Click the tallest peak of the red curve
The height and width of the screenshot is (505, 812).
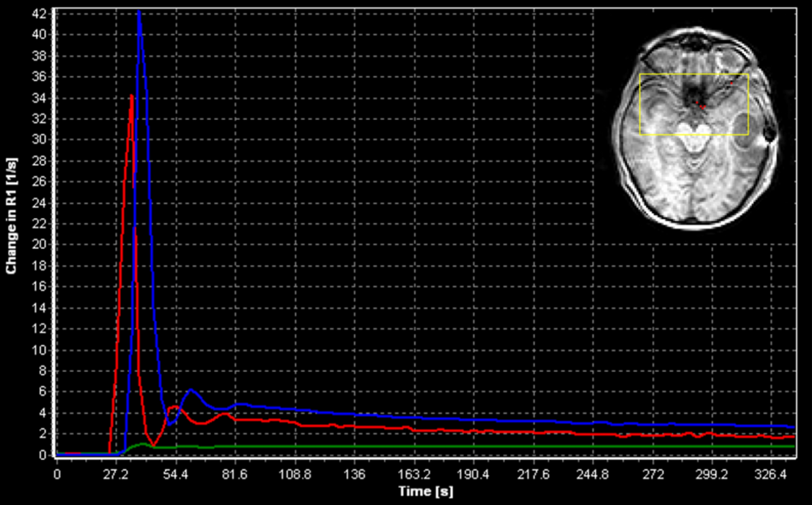click(132, 96)
